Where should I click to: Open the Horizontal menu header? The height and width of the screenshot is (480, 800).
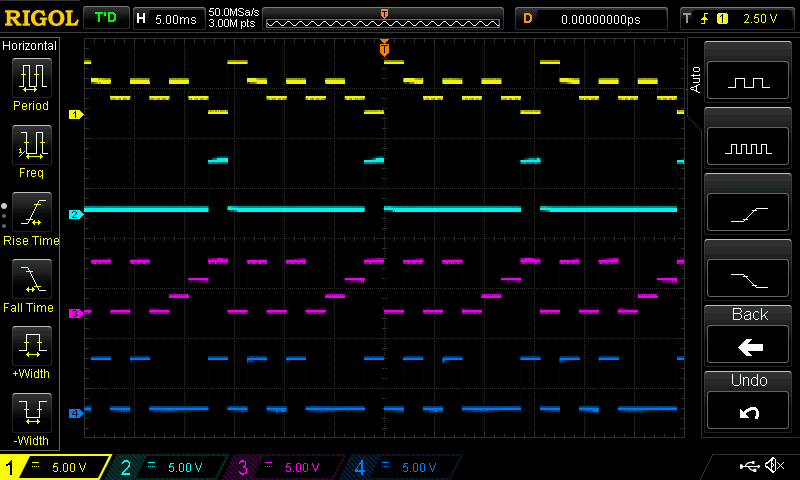[x=30, y=46]
